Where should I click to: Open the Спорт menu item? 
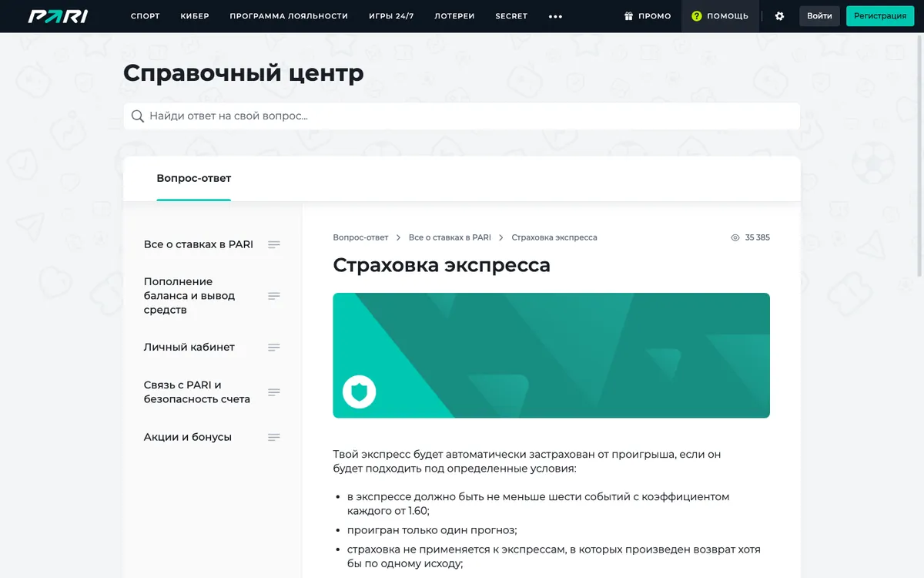tap(146, 16)
